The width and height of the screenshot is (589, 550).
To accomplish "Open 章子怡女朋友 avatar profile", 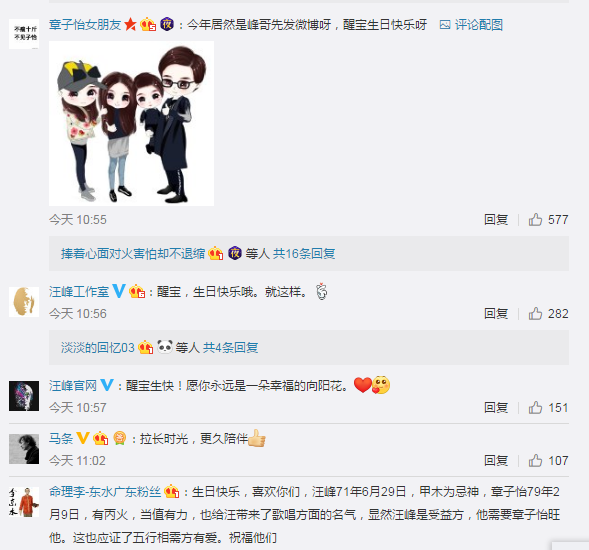I will pos(24,34).
